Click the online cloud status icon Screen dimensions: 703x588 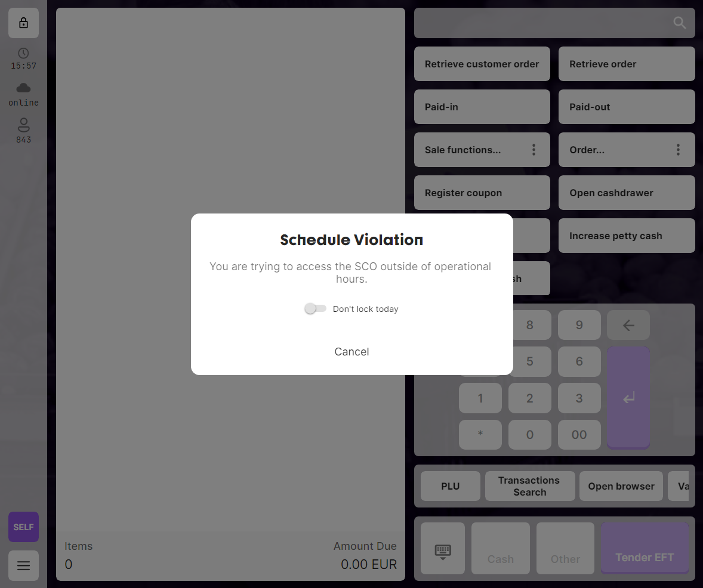tap(23, 88)
